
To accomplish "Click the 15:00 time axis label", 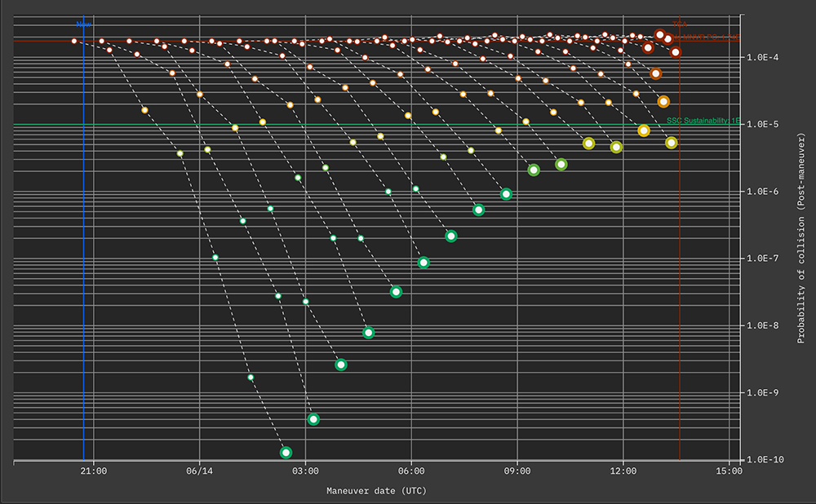I will 729,471.
